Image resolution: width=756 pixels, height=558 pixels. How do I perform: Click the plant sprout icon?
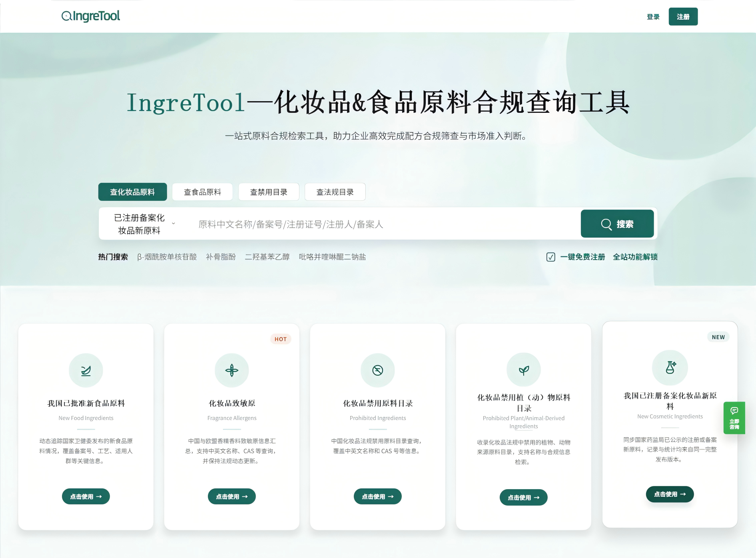524,370
